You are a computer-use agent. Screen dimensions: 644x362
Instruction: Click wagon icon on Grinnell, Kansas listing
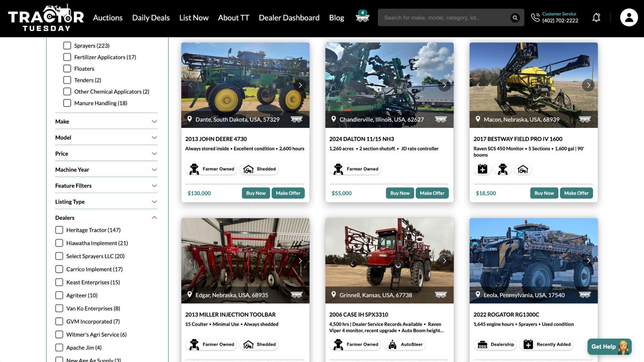click(441, 295)
